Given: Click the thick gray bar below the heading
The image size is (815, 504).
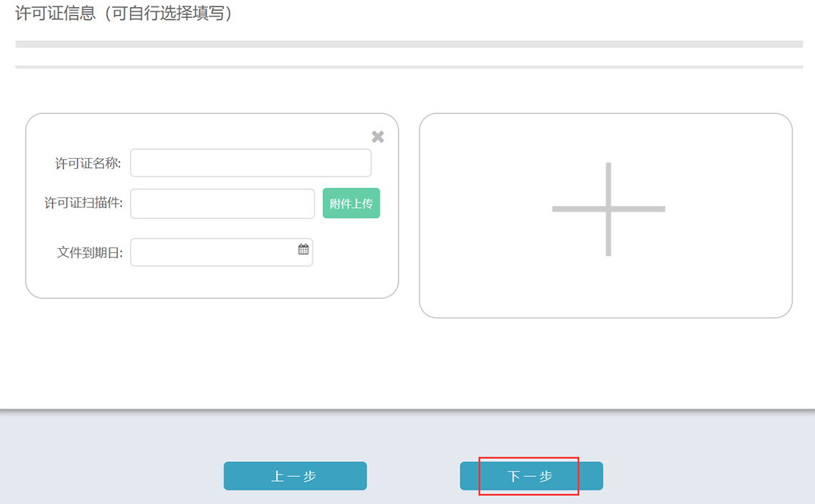Looking at the screenshot, I should pos(409,44).
